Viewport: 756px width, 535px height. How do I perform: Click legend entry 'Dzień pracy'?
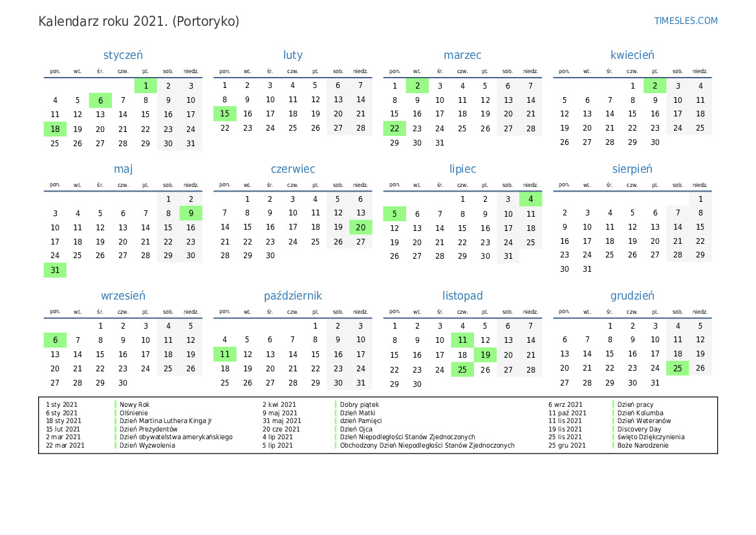point(636,405)
